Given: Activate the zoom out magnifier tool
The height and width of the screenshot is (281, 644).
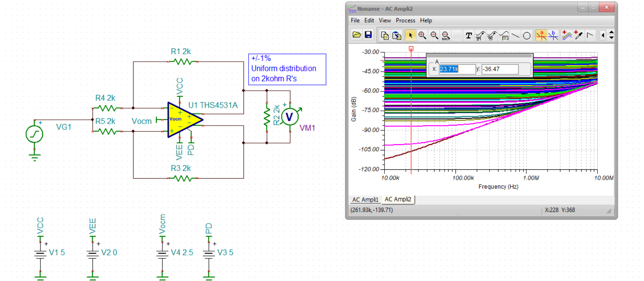Looking at the screenshot, I should [434, 35].
